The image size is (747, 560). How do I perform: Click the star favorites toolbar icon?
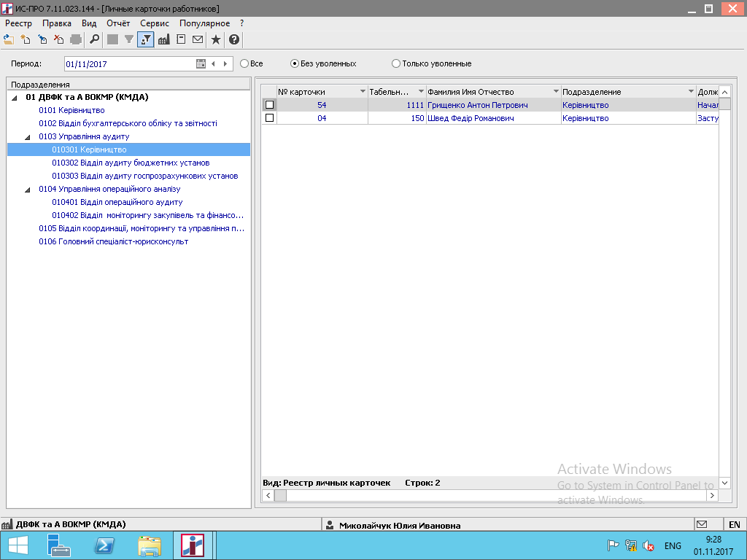tap(216, 39)
